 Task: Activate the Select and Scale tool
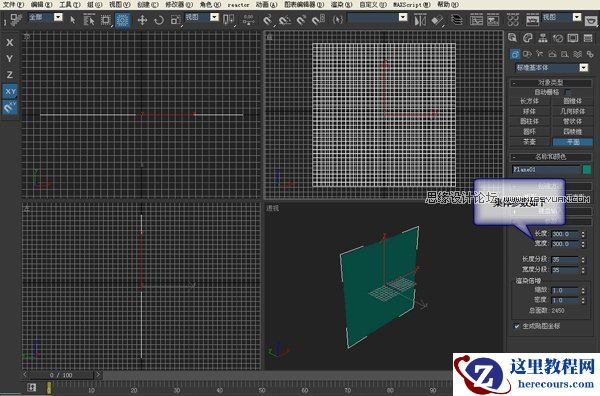pos(175,20)
